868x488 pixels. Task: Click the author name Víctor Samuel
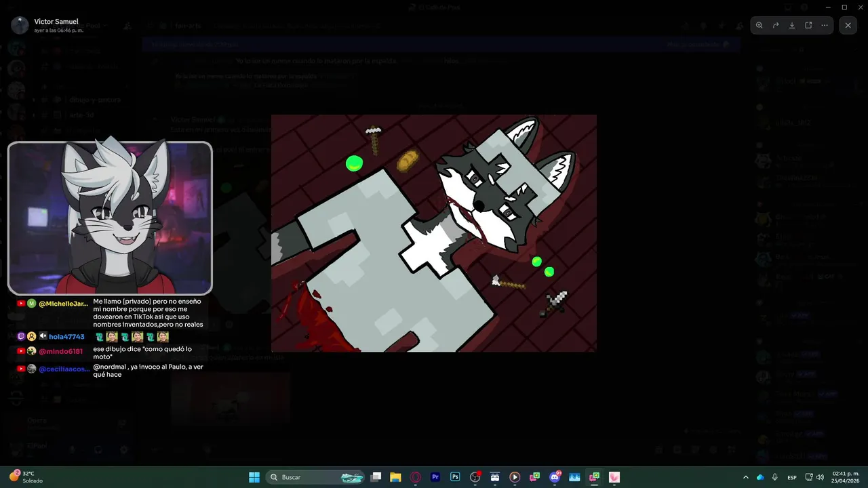[x=56, y=22]
